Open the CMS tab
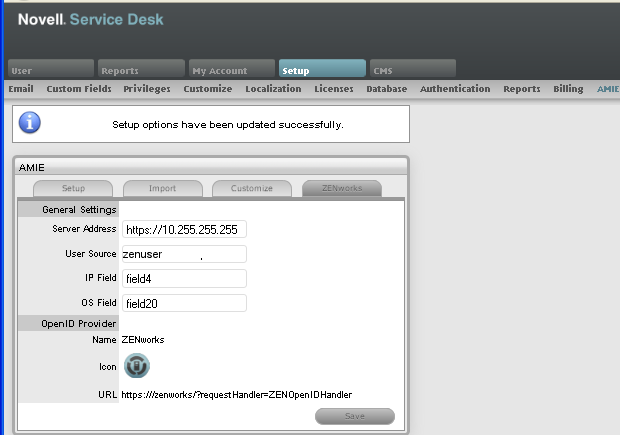 point(413,68)
